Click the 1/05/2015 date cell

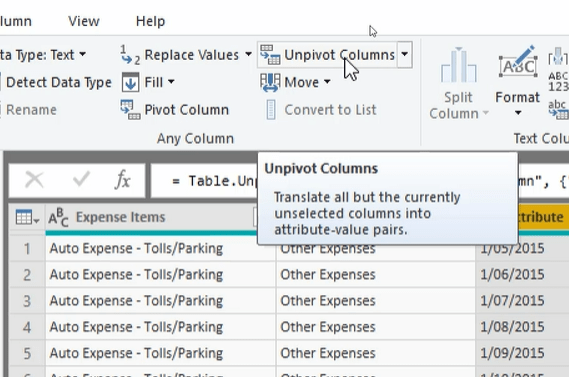[523, 251]
